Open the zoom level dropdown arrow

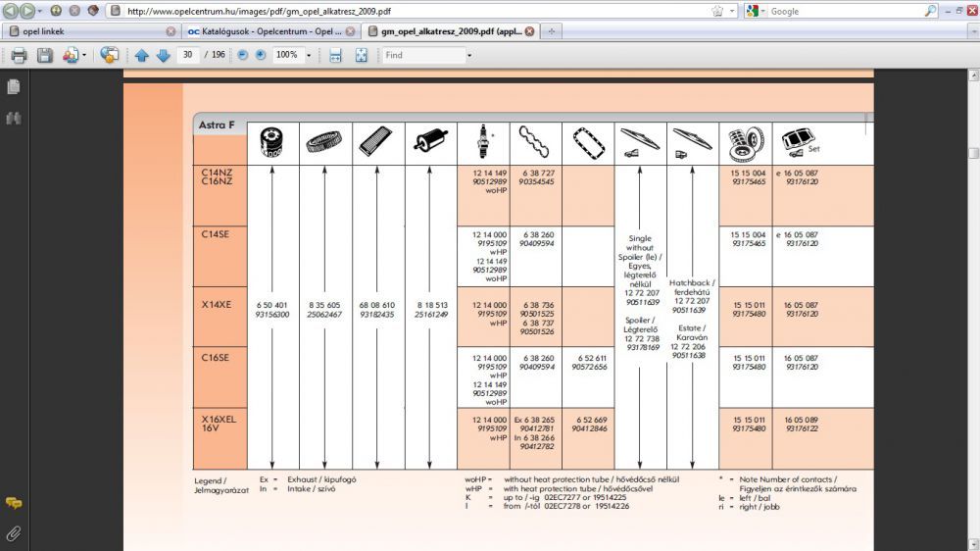(308, 55)
